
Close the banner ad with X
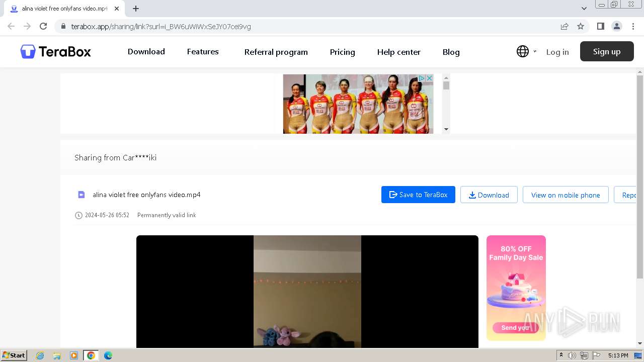click(x=430, y=78)
